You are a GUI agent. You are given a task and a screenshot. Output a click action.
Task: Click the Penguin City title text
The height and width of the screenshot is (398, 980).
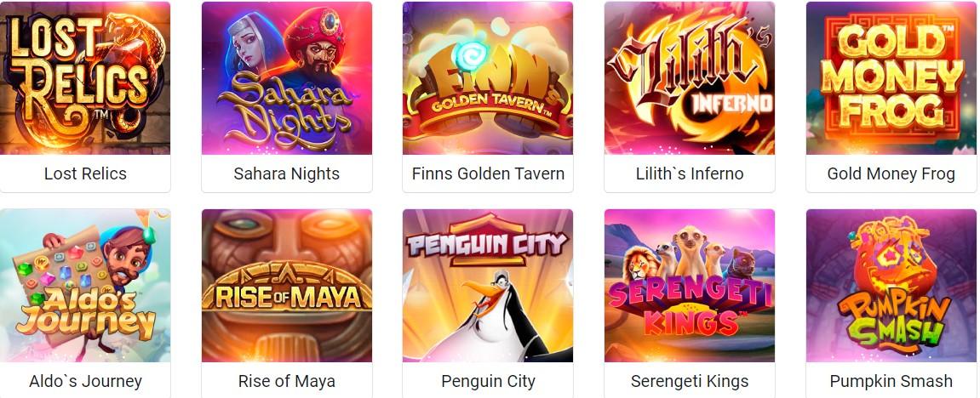pos(488,381)
